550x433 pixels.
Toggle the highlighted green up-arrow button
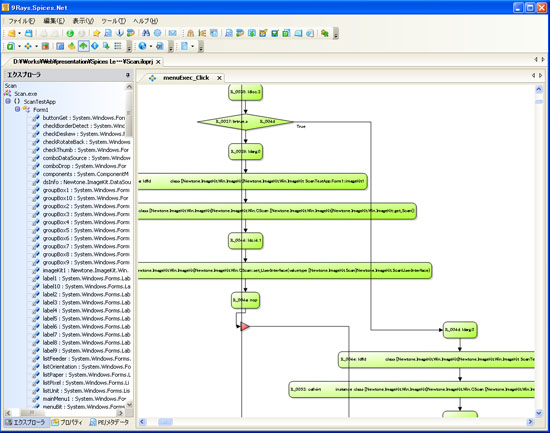(83, 46)
